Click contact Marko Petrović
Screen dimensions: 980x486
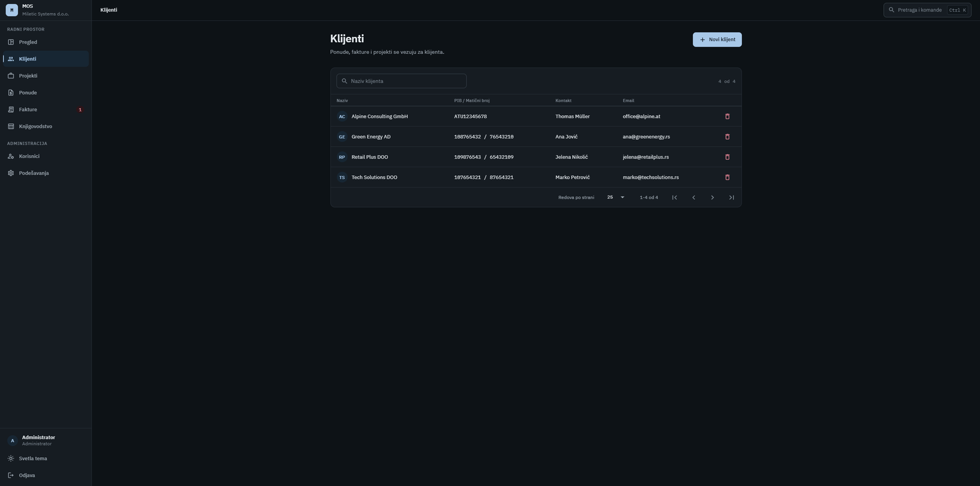coord(573,177)
